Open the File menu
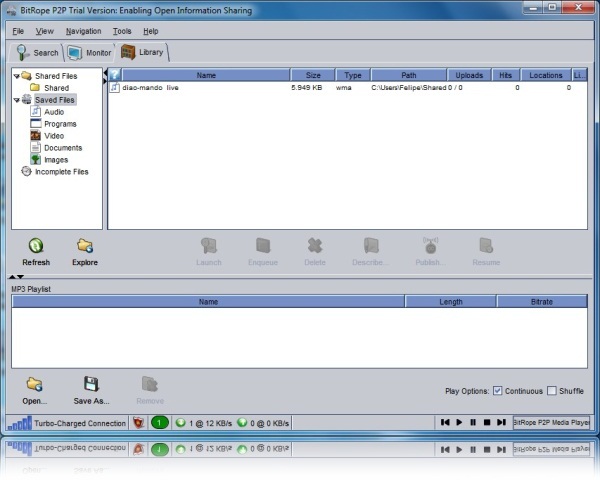 pos(18,31)
